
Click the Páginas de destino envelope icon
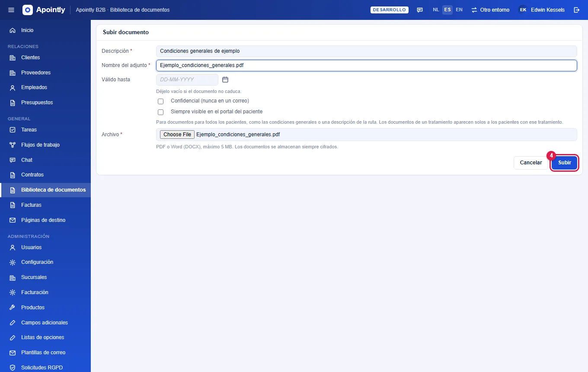(13, 220)
